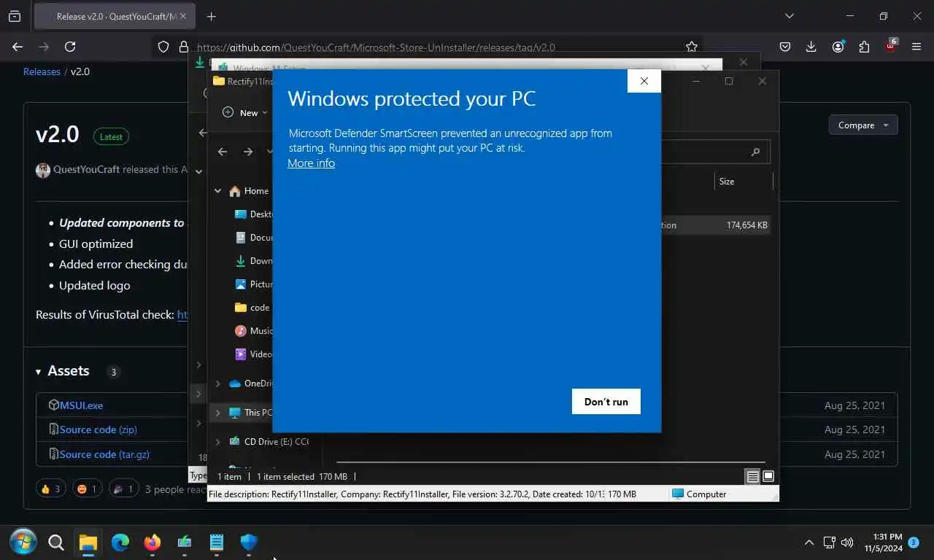
Task: Open the New dropdown in File Explorer
Action: coord(244,112)
